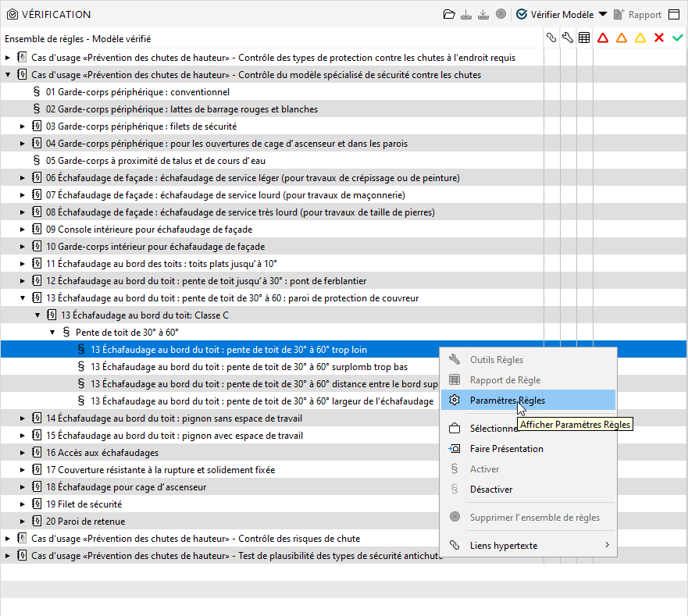Select rule '02 lattes de barrage rouges et blanches'

point(182,109)
